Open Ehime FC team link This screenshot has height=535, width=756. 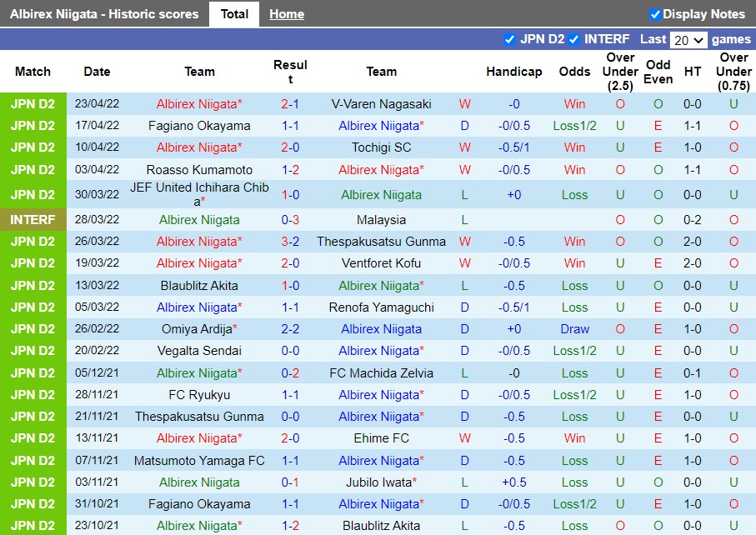coord(382,438)
